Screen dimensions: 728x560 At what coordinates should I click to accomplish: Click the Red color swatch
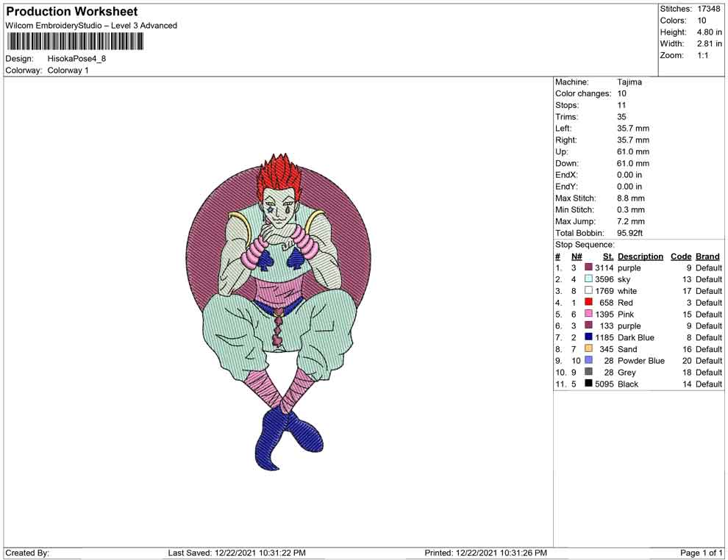point(588,302)
